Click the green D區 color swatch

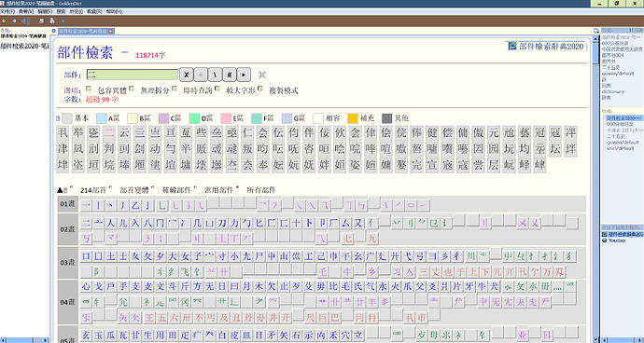coord(194,118)
